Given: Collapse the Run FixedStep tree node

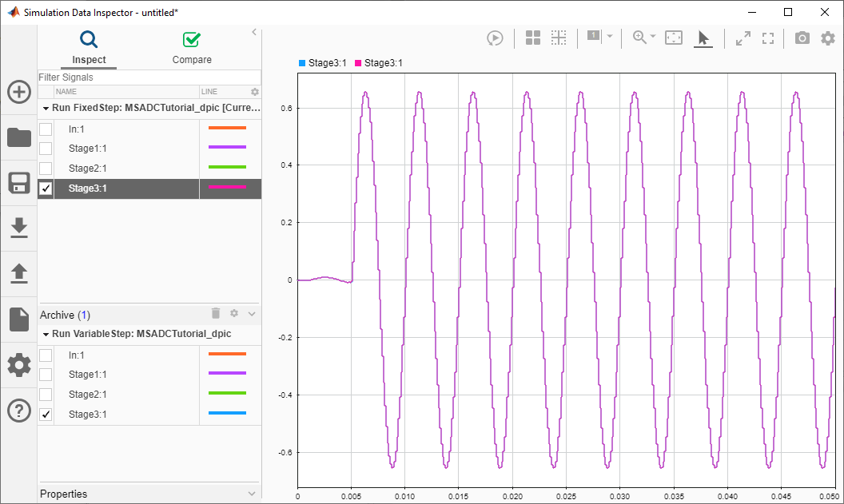Looking at the screenshot, I should 46,107.
